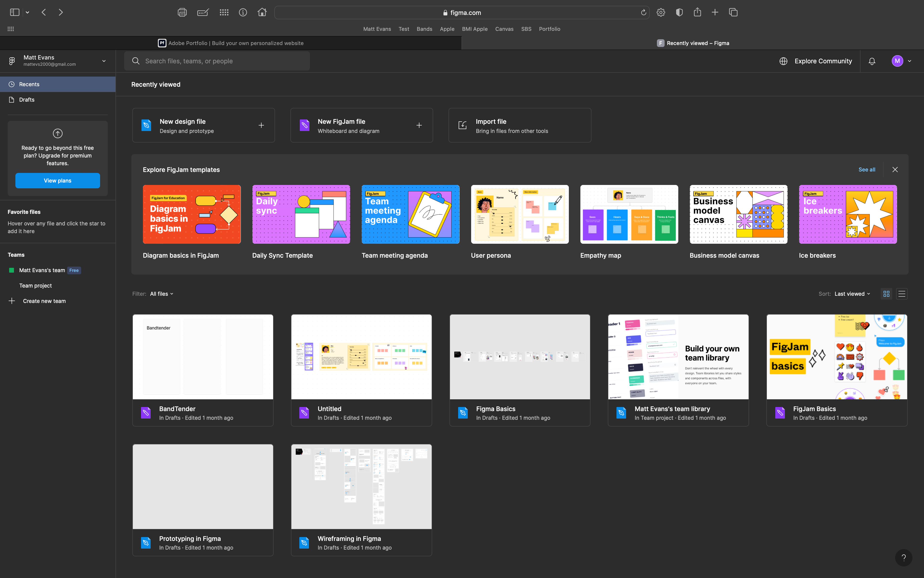Switch to list view
This screenshot has height=578, width=924.
click(x=901, y=294)
